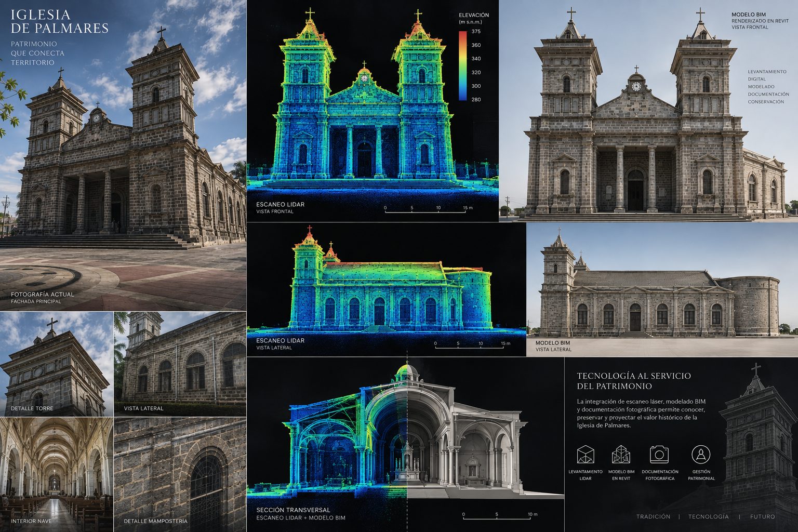Click the 'RENDERIZADO EN REVIT' label
The image size is (798, 532).
coord(760,21)
